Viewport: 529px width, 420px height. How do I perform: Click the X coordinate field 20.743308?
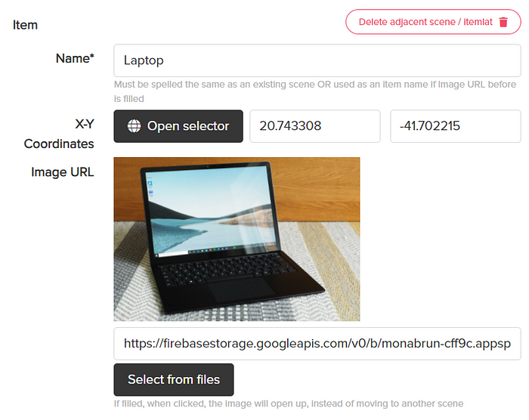click(x=315, y=126)
